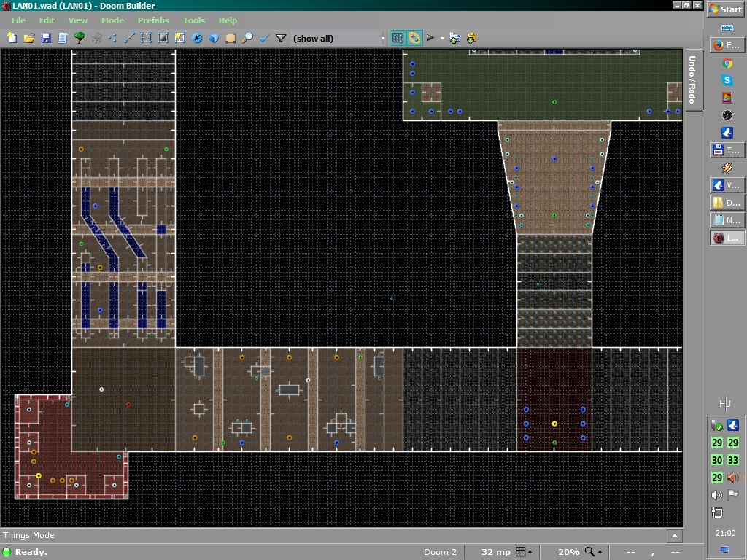Viewport: 747px width, 560px height.
Task: Open the script editor icon
Action: pyautogui.click(x=63, y=38)
